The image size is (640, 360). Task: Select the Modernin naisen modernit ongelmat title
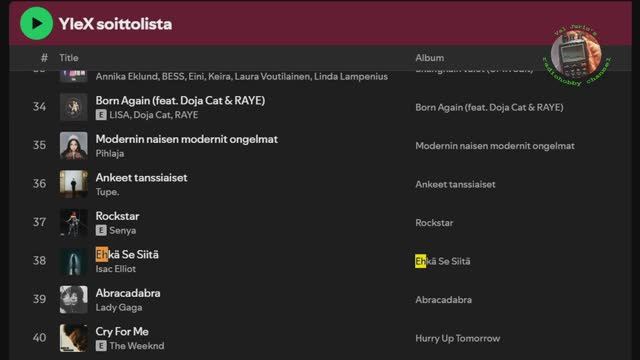click(187, 139)
